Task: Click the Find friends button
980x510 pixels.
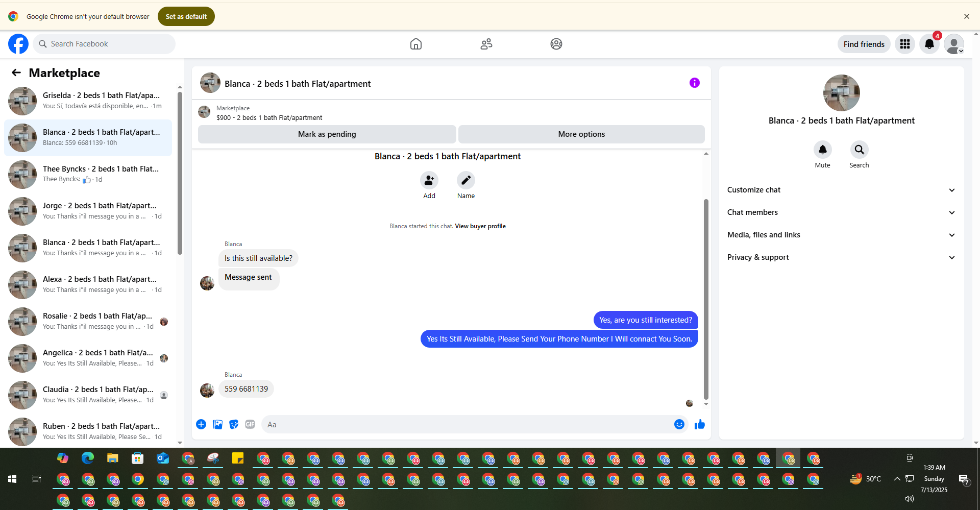Action: pos(864,44)
